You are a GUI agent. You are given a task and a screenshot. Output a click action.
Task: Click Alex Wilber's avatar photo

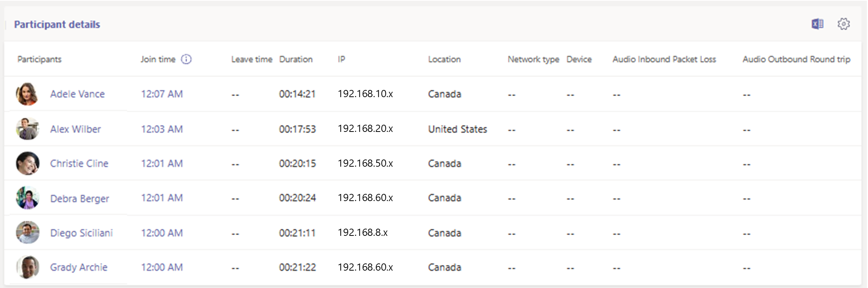click(x=28, y=129)
